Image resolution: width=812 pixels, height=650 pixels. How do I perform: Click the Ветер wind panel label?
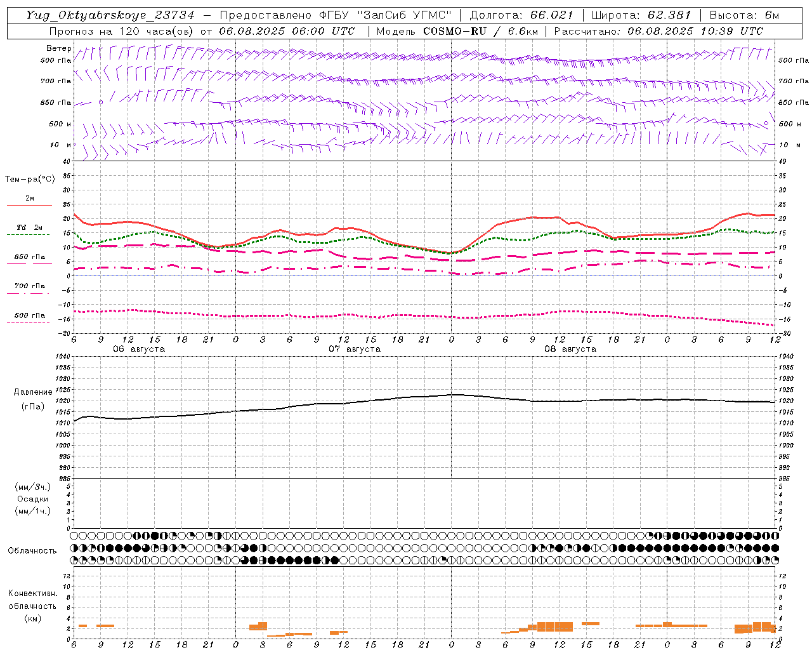(x=59, y=48)
